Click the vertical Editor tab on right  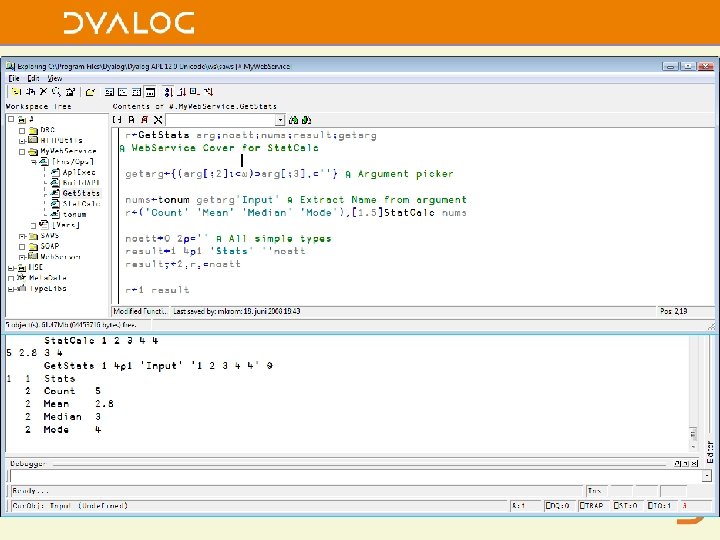[x=710, y=452]
